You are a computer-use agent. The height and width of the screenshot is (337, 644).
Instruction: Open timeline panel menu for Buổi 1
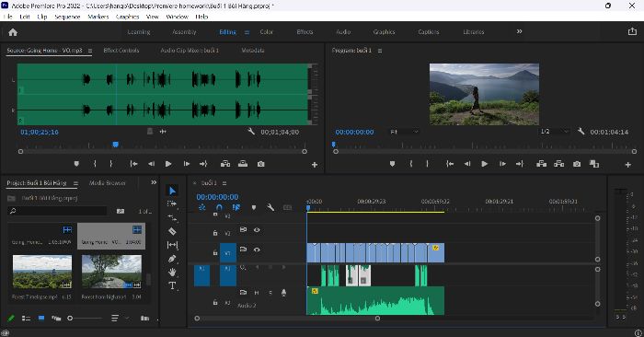(224, 183)
